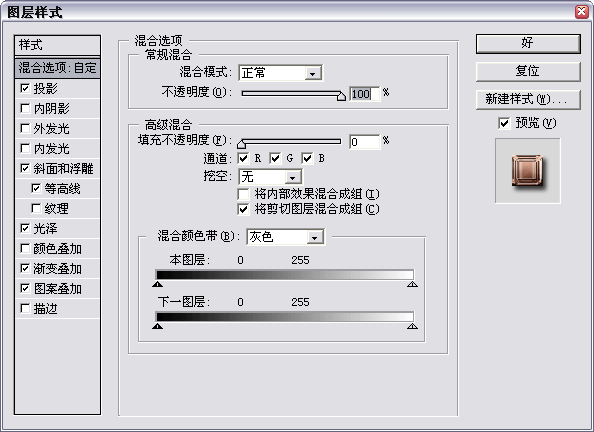The image size is (594, 432).
Task: Open the 挖空 dropdown
Action: (270, 177)
